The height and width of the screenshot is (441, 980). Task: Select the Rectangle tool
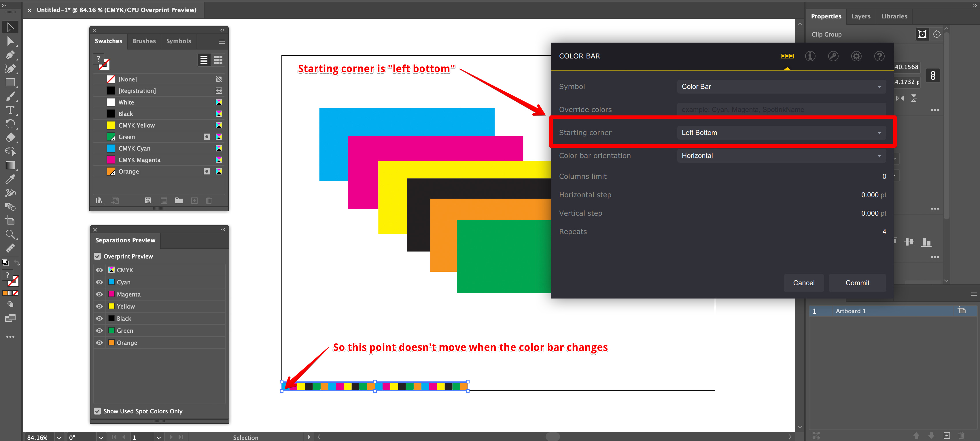[11, 83]
